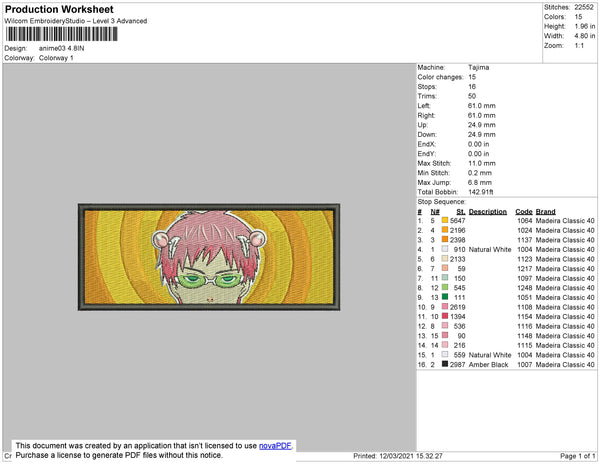Screen dimensions: 600x464
Task: Click the Max Jump value '6.8 mm'
Action: point(479,182)
